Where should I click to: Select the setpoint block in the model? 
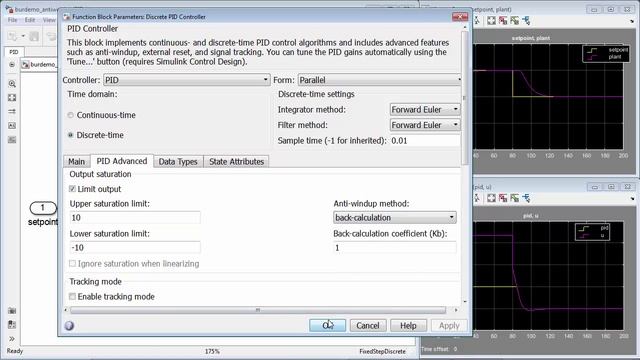[43, 208]
